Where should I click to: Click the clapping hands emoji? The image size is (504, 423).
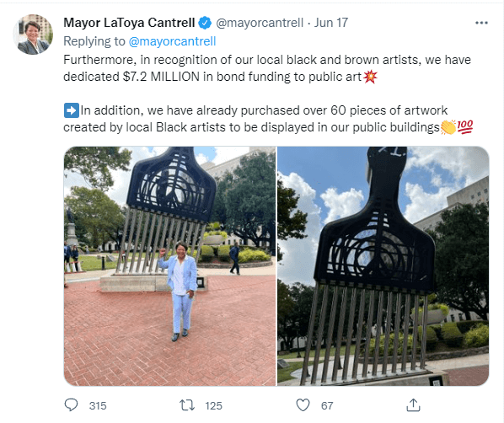tap(448, 127)
